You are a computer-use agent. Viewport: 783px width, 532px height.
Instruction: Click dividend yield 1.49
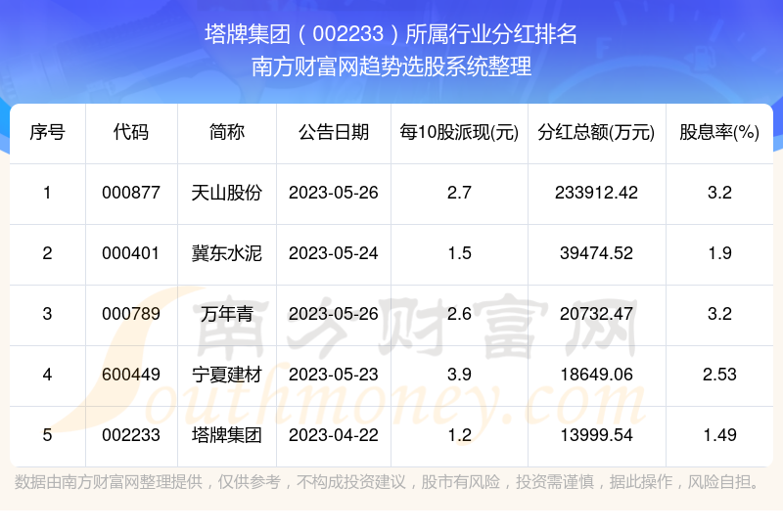719,435
